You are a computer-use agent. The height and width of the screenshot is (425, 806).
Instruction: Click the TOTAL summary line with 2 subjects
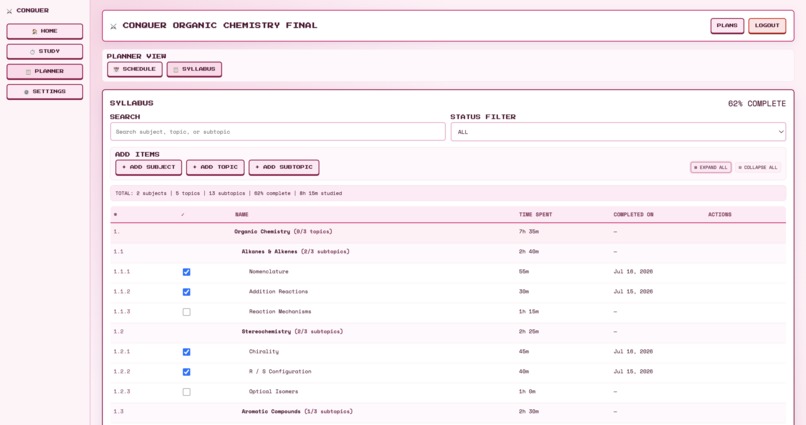click(x=229, y=193)
